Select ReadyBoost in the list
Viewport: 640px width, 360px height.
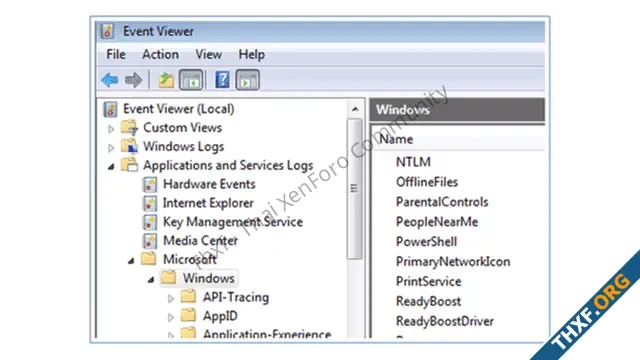point(429,301)
